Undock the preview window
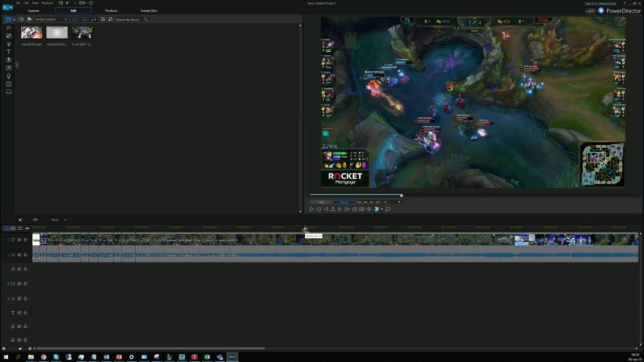The height and width of the screenshot is (362, 644). tap(388, 209)
